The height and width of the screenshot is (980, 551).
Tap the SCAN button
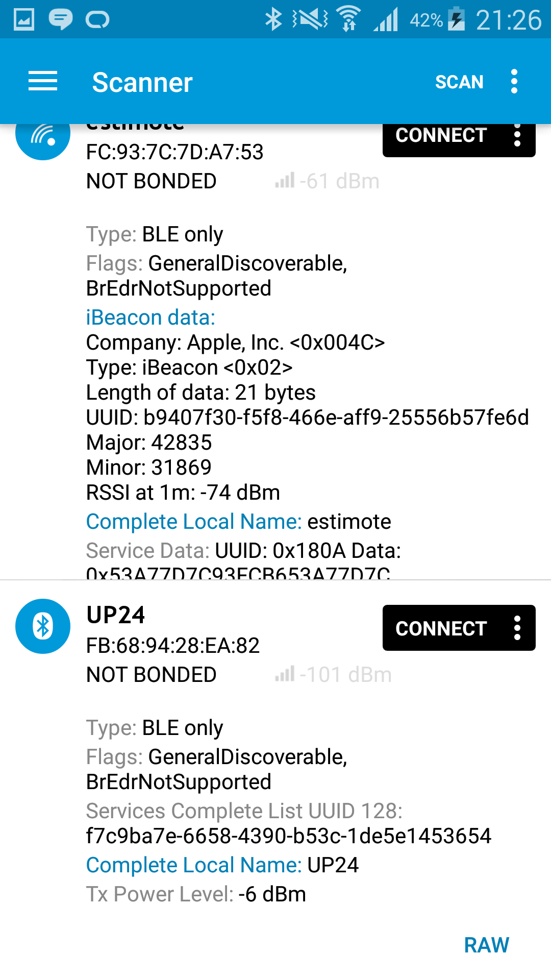point(459,82)
